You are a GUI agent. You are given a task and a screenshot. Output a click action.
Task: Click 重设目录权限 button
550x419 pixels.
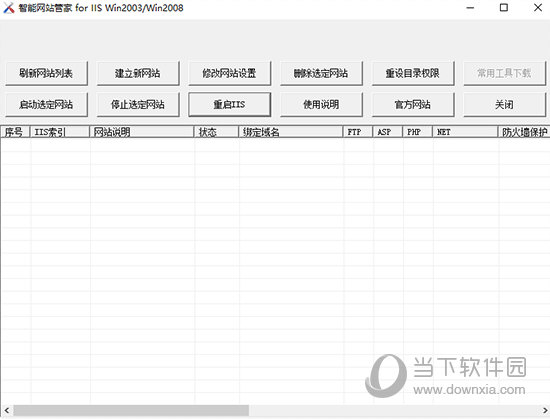[413, 73]
